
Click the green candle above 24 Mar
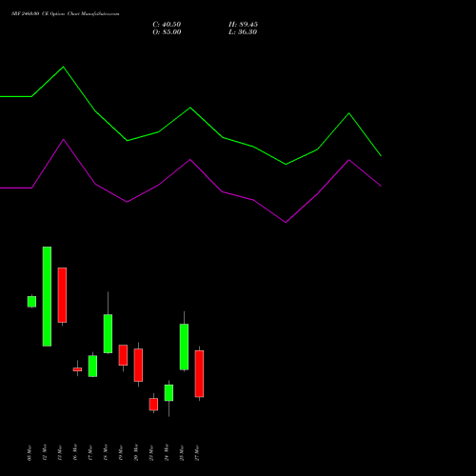click(x=169, y=393)
